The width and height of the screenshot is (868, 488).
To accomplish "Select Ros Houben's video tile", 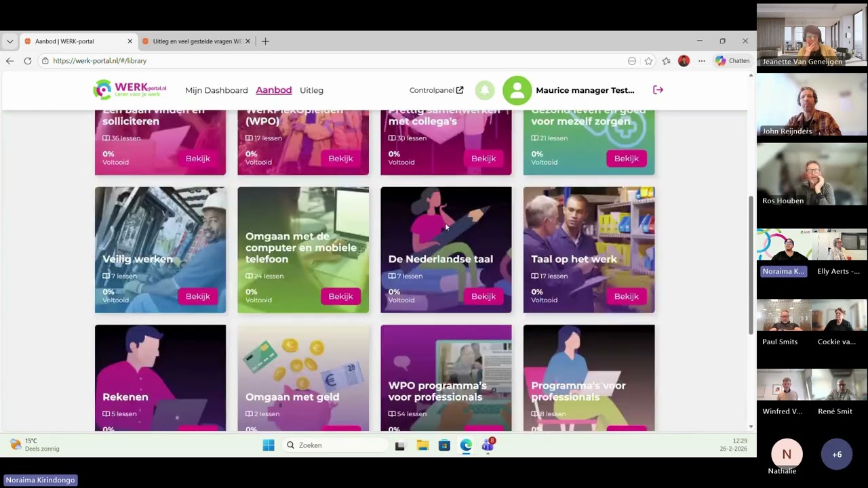I will point(812,175).
